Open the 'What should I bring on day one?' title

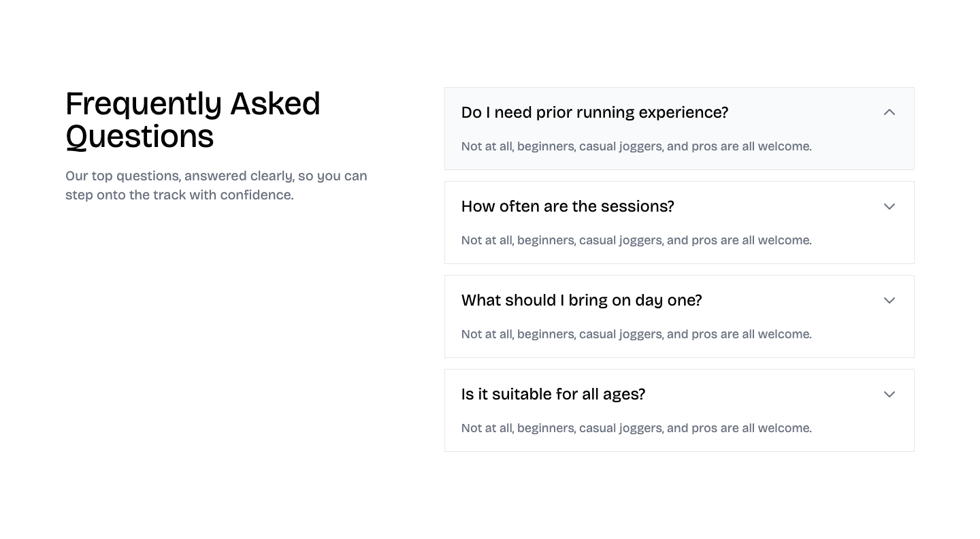[x=581, y=300]
